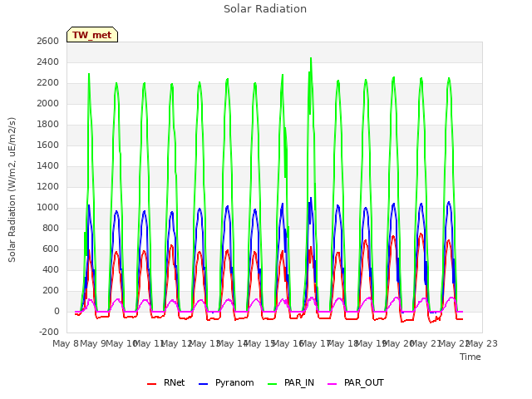Click the 1600 y-axis tick label
This screenshot has width=532, height=399.
coord(48,145)
